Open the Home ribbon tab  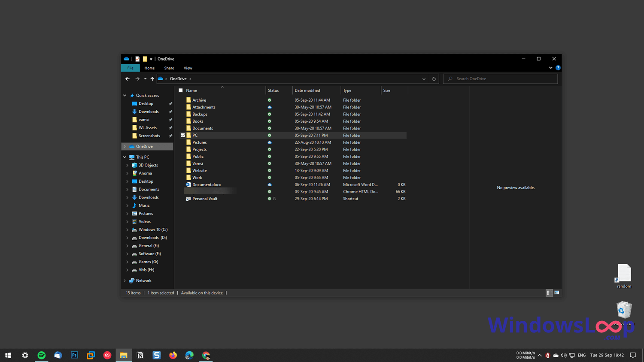coord(149,68)
